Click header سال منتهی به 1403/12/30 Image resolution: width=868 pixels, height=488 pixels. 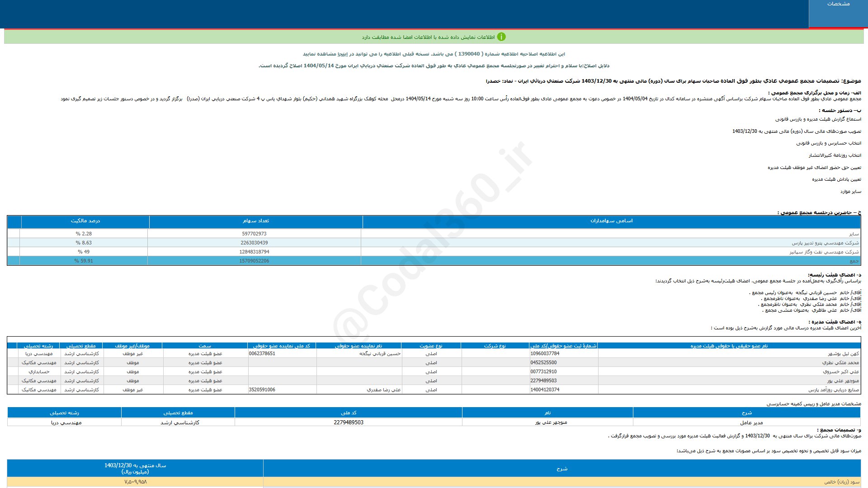(135, 469)
